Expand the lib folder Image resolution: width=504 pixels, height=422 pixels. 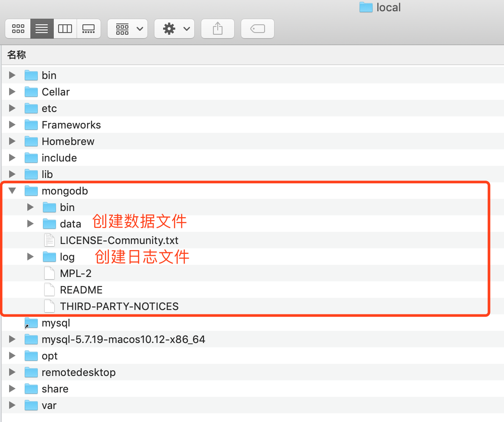12,174
